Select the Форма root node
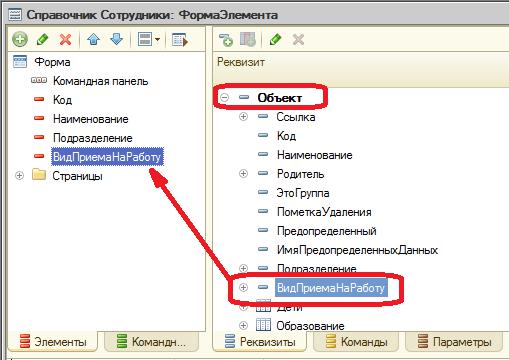Screen dimensions: 509x360 point(52,62)
